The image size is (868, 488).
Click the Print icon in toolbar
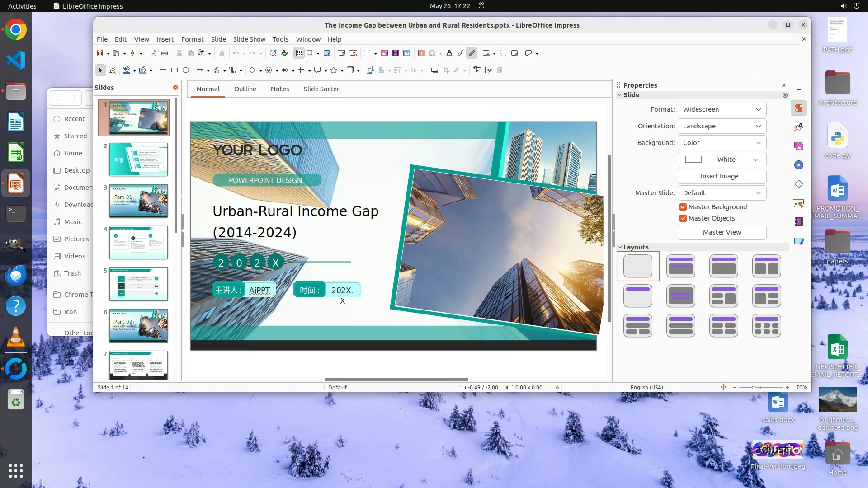pyautogui.click(x=165, y=53)
